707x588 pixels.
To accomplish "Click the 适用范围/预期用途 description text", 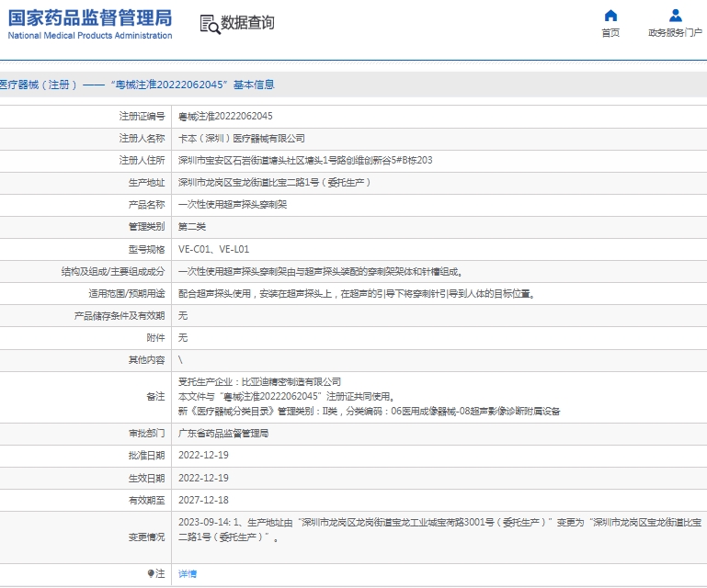I will point(357,294).
